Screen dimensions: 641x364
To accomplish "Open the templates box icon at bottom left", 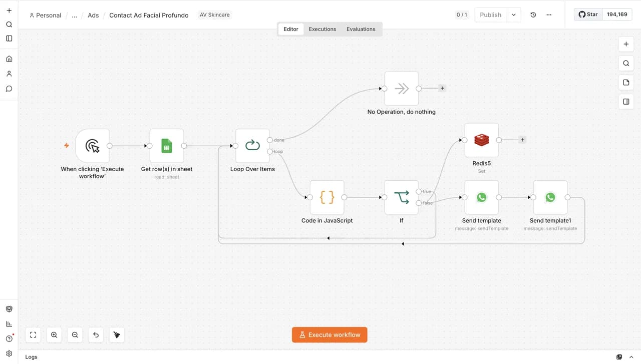I will [x=9, y=309].
